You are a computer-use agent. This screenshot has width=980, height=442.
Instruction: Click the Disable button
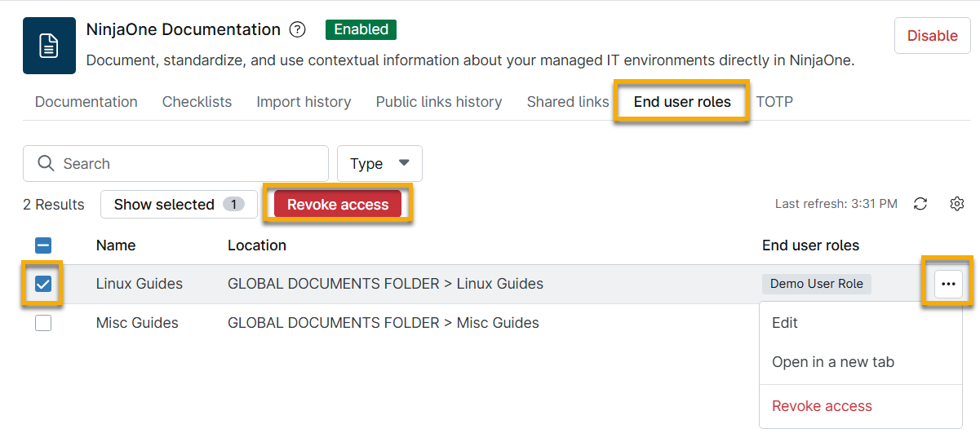[933, 36]
